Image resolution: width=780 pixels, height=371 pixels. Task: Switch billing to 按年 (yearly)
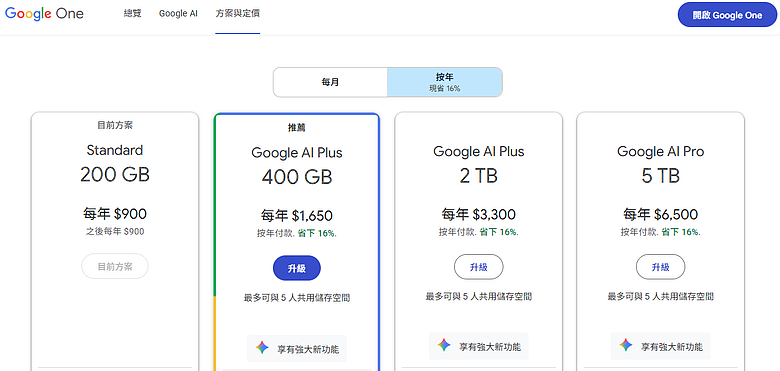(445, 82)
